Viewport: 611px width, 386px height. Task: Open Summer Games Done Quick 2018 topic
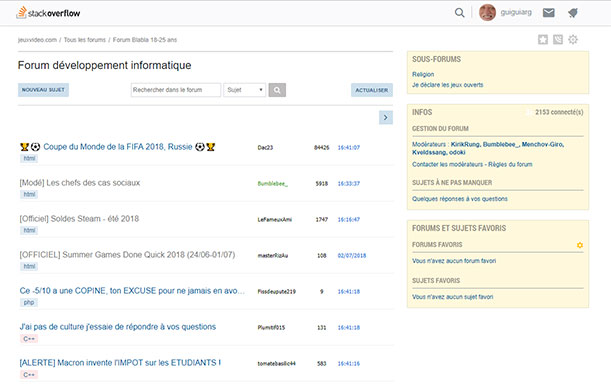pos(127,255)
